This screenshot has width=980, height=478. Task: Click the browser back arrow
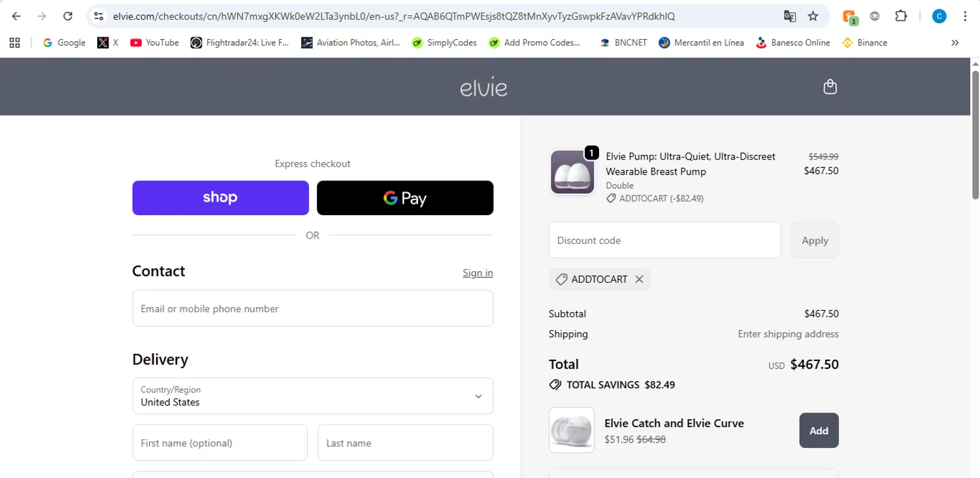click(16, 16)
